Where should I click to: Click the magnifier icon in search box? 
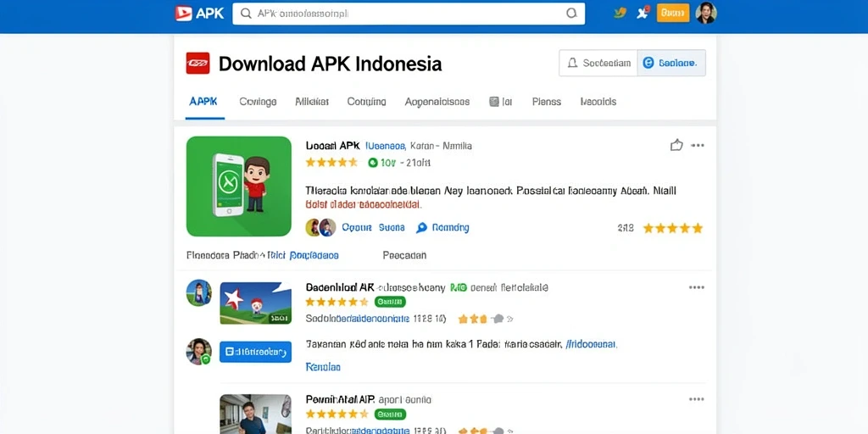247,14
